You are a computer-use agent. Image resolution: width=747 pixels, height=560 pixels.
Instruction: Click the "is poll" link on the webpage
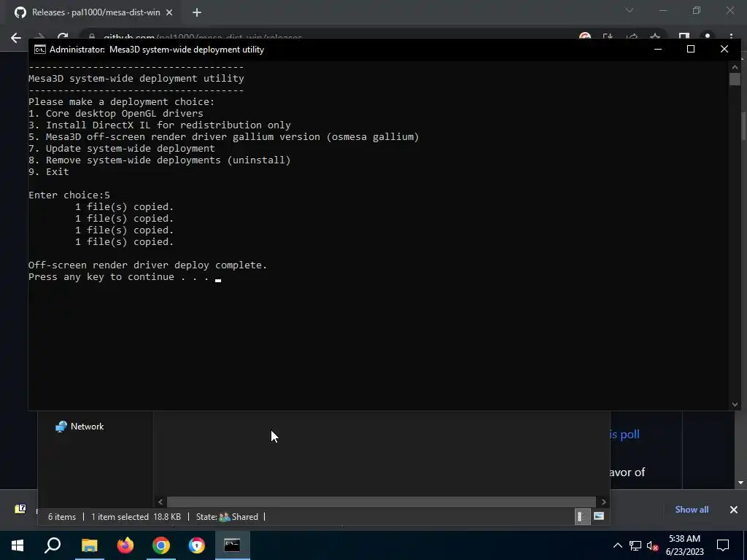pyautogui.click(x=624, y=435)
